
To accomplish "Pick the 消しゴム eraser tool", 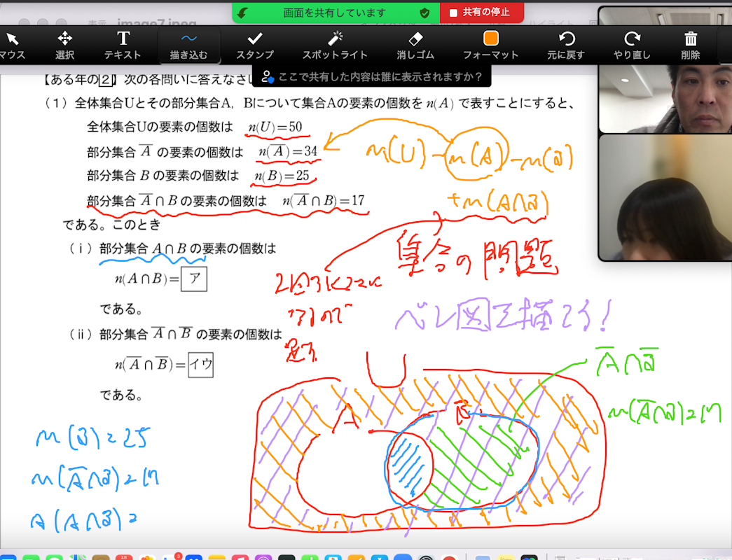I will 415,44.
